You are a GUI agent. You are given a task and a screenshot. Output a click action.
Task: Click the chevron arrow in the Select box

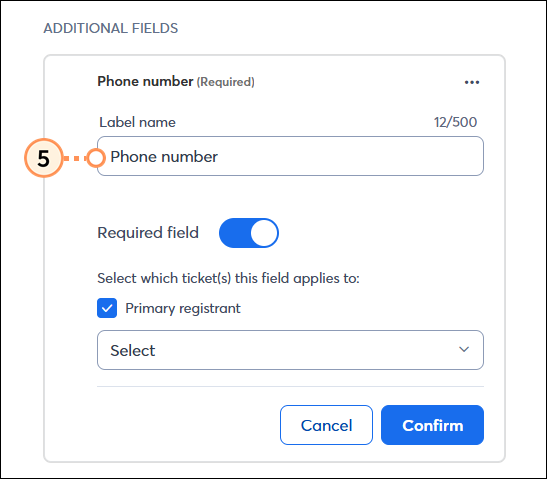click(x=464, y=349)
